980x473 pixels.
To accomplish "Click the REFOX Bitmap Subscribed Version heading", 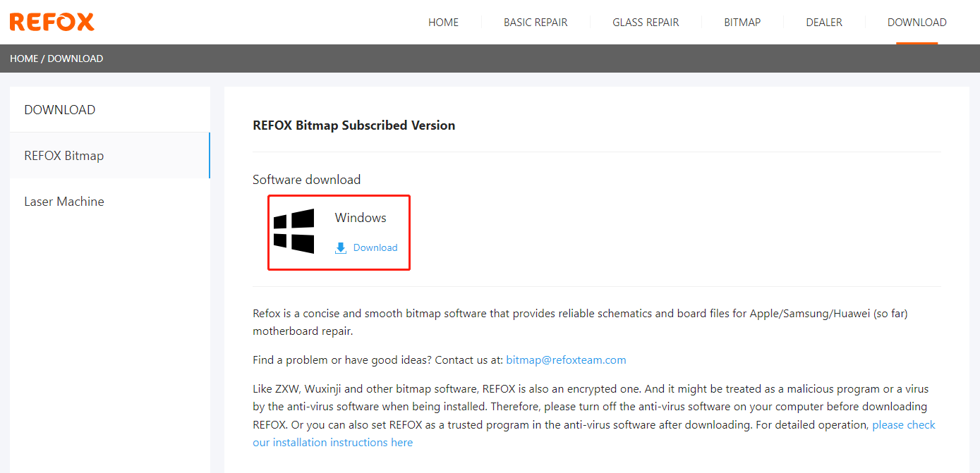I will pyautogui.click(x=354, y=125).
